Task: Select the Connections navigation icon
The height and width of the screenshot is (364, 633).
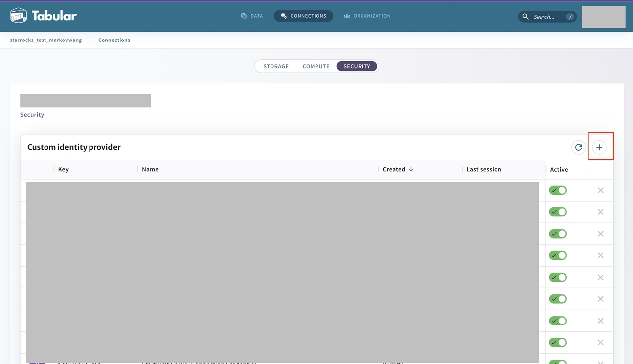Action: (x=283, y=15)
